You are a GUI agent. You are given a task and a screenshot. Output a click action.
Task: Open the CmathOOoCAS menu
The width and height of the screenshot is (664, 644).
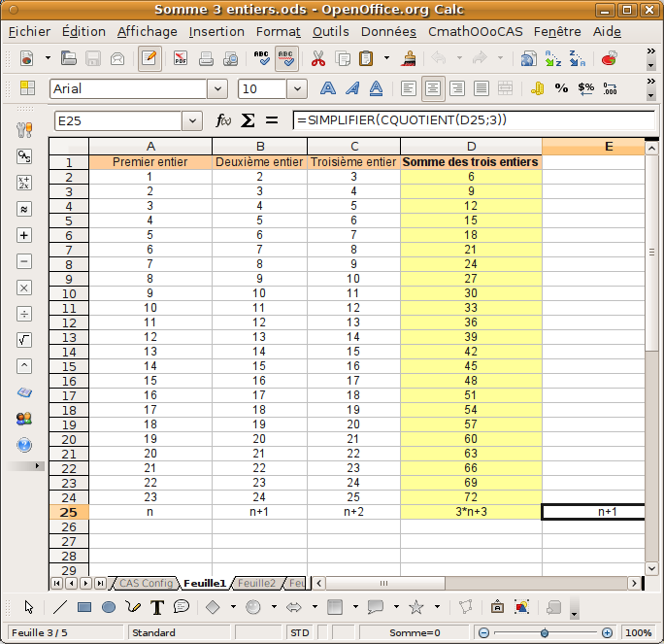point(475,31)
